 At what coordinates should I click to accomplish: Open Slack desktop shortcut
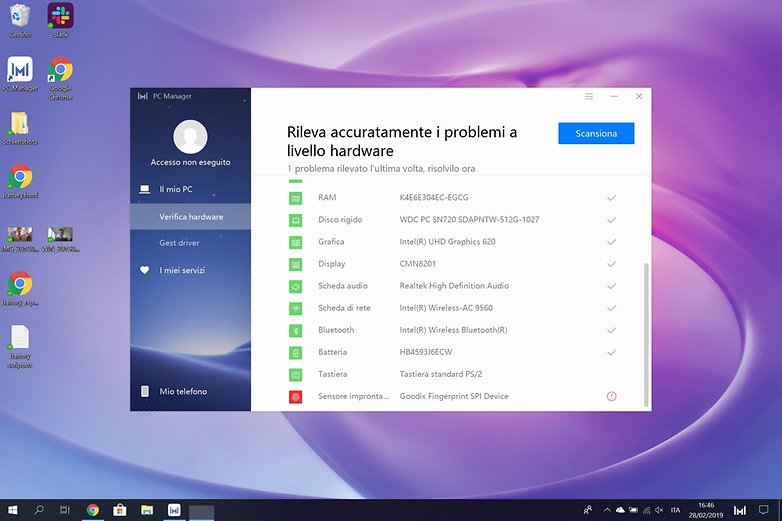click(x=60, y=21)
